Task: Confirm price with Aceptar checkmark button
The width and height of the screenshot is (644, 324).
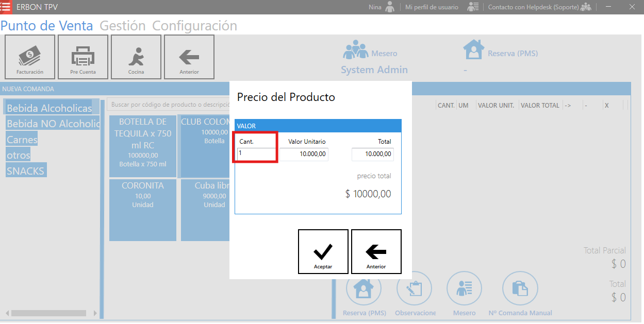Action: (323, 251)
